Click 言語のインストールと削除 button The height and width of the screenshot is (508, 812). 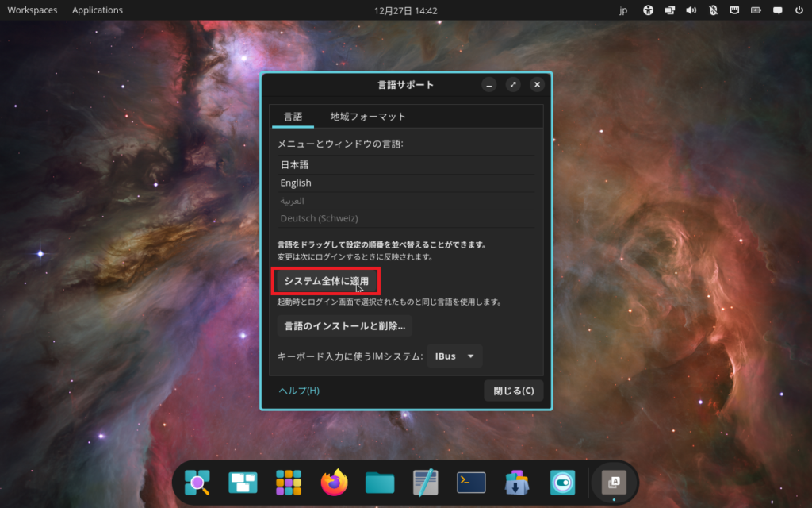pyautogui.click(x=344, y=325)
